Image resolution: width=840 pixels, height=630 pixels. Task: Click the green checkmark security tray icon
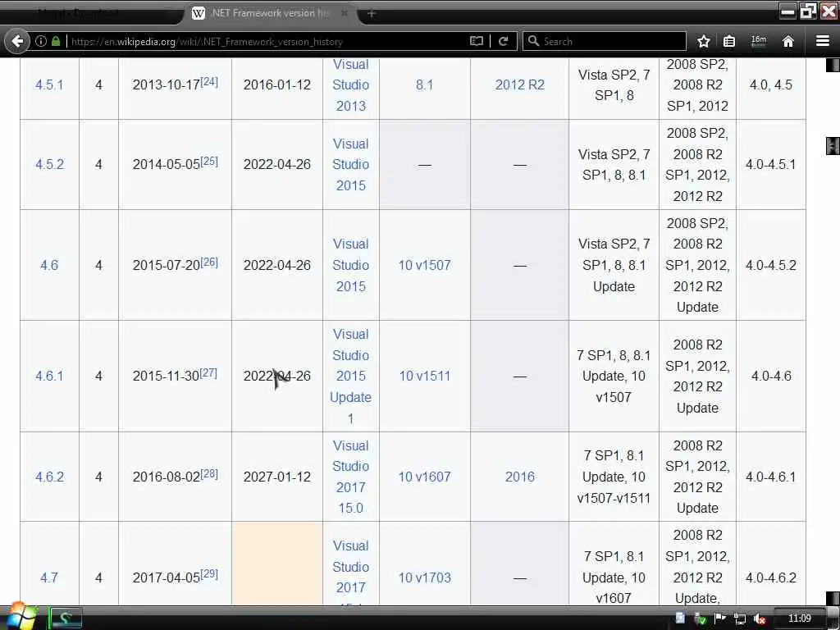[x=700, y=619]
